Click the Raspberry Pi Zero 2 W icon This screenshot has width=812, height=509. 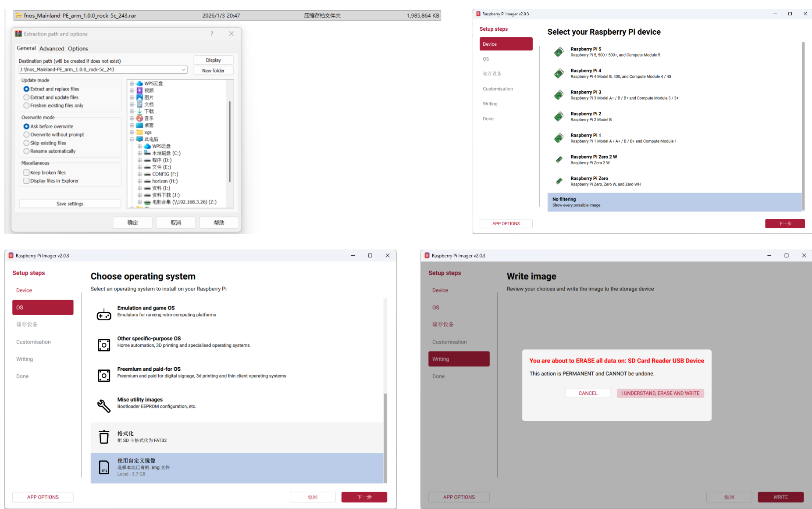(559, 160)
